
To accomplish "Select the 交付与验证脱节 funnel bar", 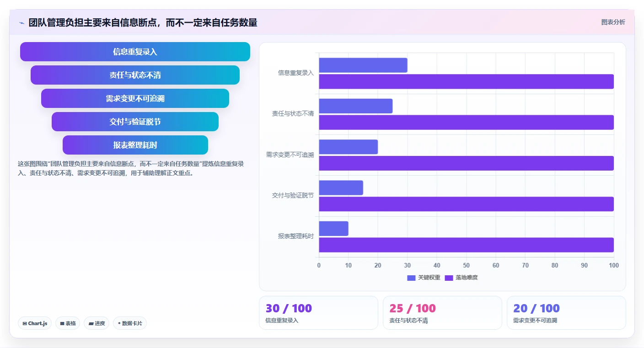I will point(135,122).
